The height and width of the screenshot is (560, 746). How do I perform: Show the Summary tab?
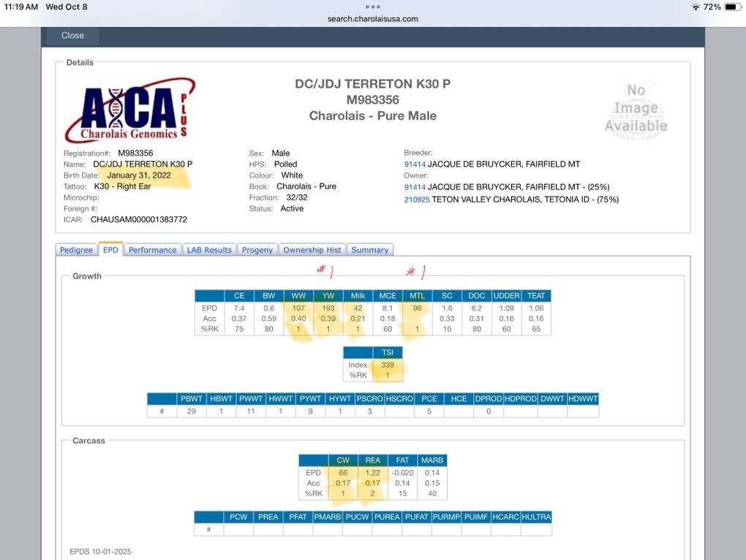tap(370, 250)
